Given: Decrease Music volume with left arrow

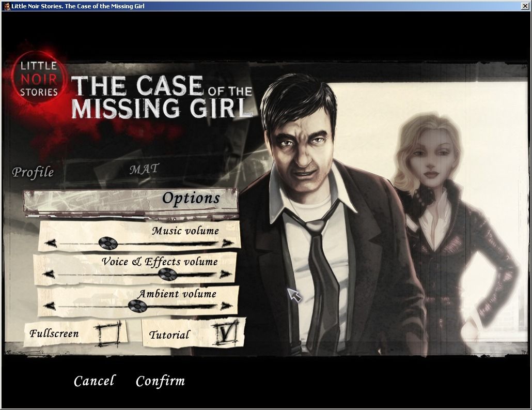Looking at the screenshot, I should click(50, 243).
